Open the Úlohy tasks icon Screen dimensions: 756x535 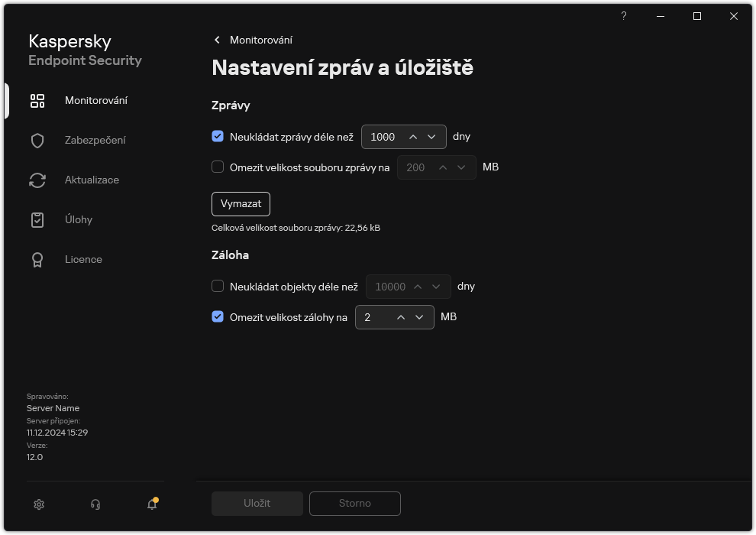37,219
